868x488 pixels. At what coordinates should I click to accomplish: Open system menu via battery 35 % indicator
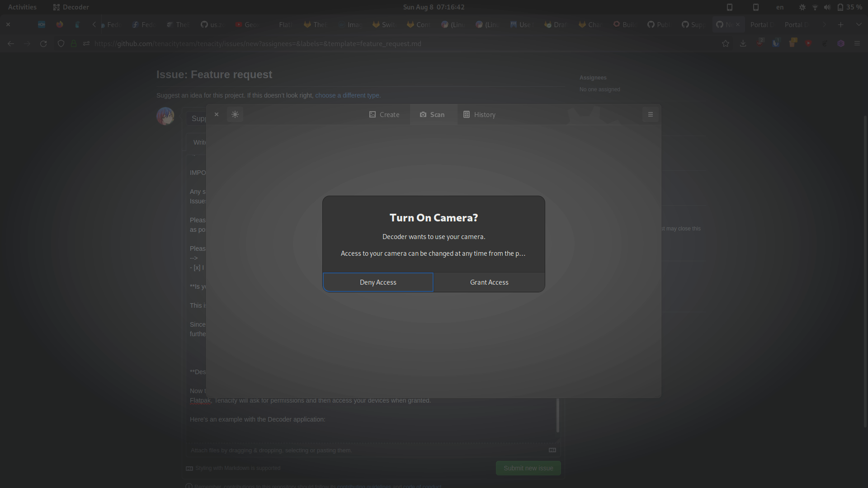point(849,7)
